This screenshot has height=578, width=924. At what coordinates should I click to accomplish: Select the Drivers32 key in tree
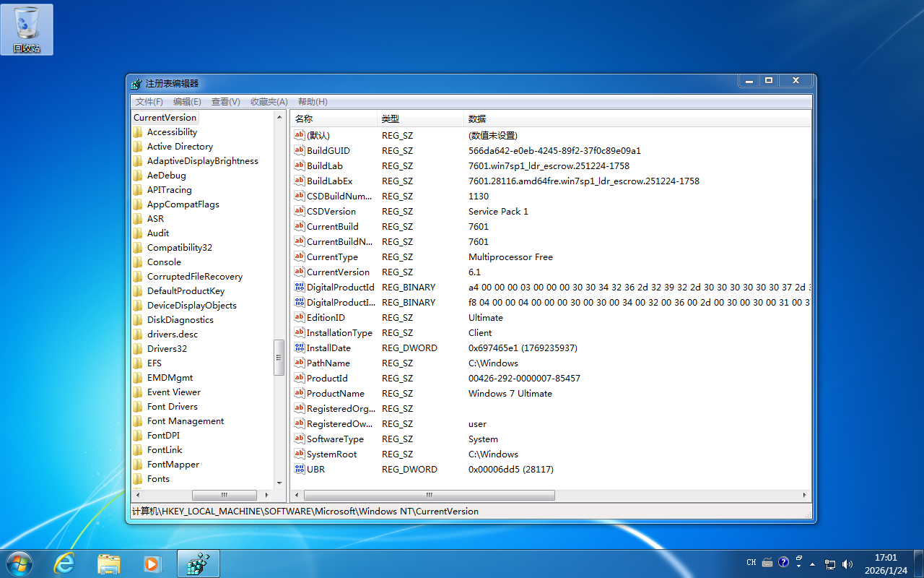coord(167,349)
